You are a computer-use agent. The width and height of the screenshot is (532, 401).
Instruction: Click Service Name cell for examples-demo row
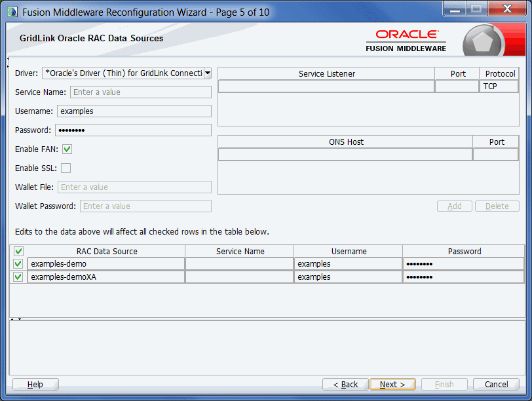(240, 263)
